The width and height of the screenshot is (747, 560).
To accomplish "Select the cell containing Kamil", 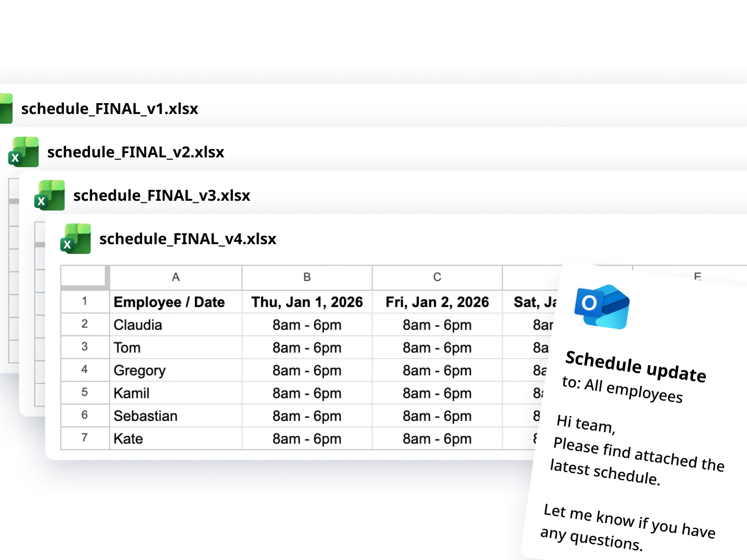I will (x=176, y=393).
